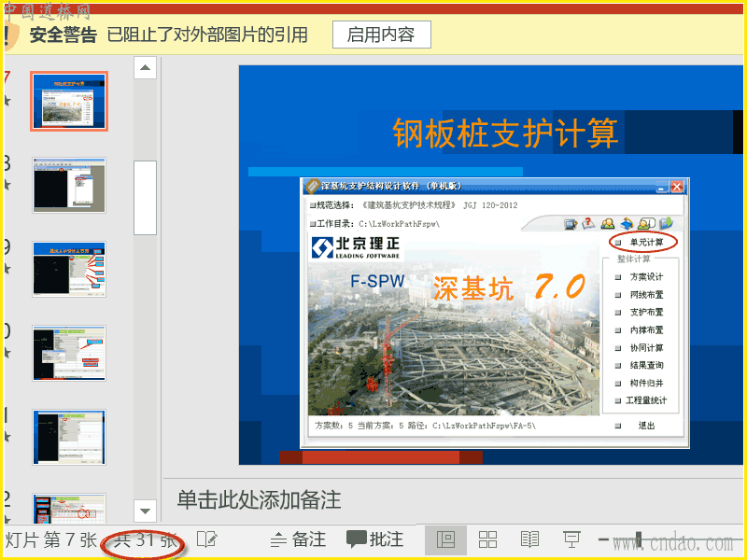The height and width of the screenshot is (560, 747).
Task: Select slide 10 thumbnail
Action: coord(69,353)
